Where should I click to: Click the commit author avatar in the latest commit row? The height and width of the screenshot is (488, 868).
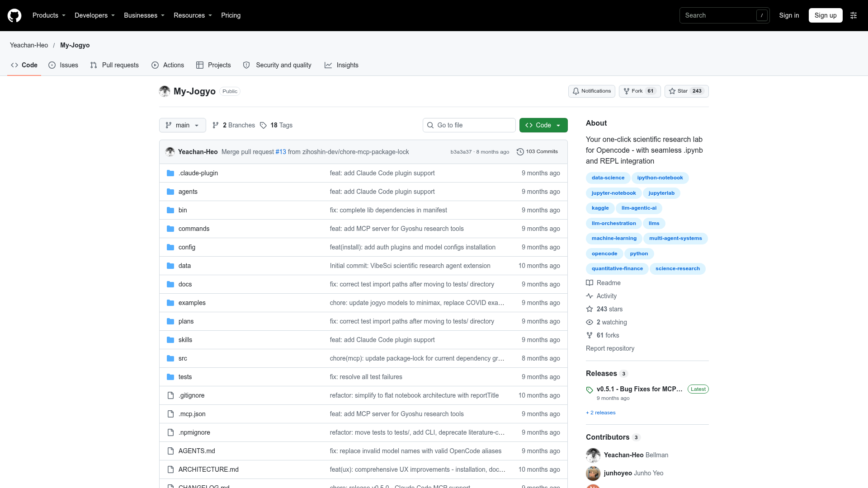(x=170, y=152)
